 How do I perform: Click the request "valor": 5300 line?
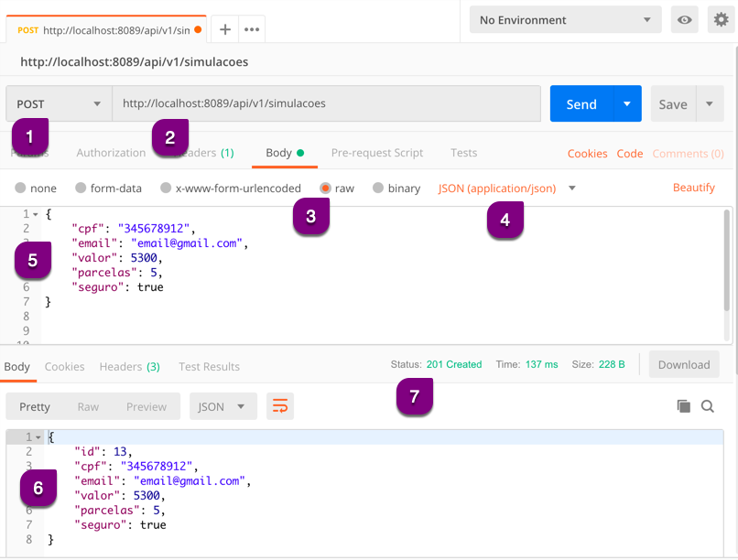tap(116, 258)
